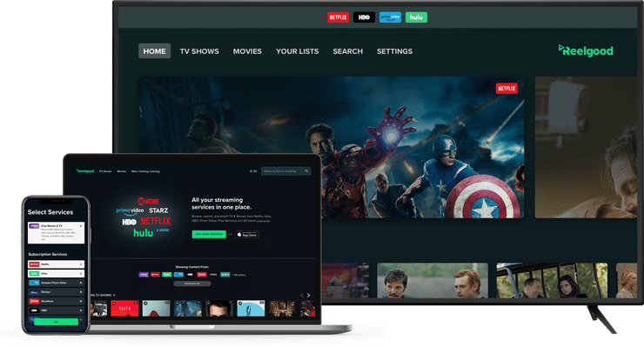Click the white HBO logo in laptop hero
The height and width of the screenshot is (347, 644).
coord(129,222)
